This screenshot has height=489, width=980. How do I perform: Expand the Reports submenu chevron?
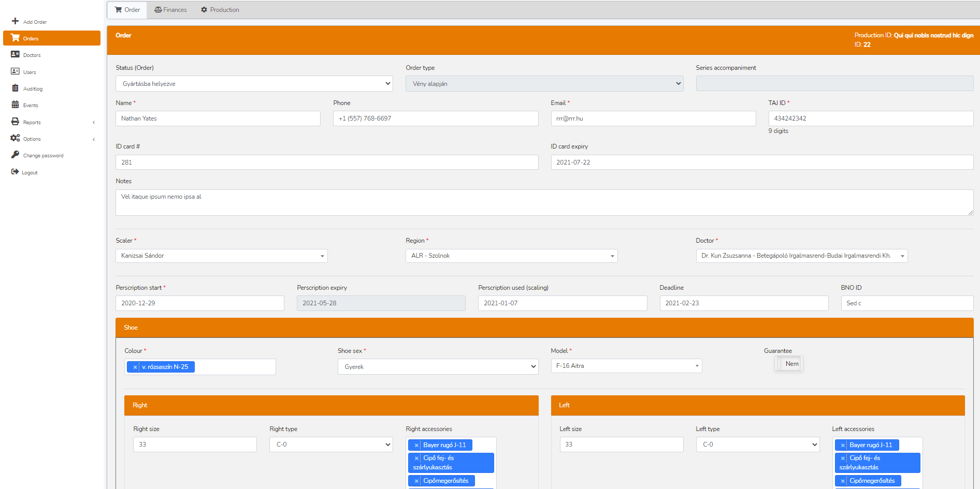tap(94, 123)
